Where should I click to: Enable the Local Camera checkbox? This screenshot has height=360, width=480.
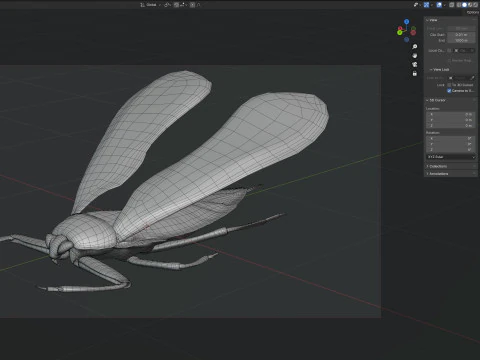[x=449, y=50]
